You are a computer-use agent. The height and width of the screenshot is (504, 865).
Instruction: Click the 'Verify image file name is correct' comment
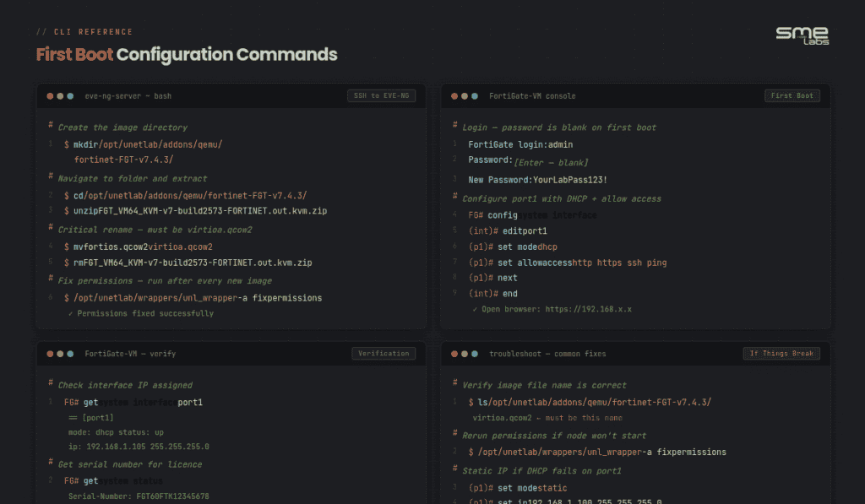pos(544,386)
